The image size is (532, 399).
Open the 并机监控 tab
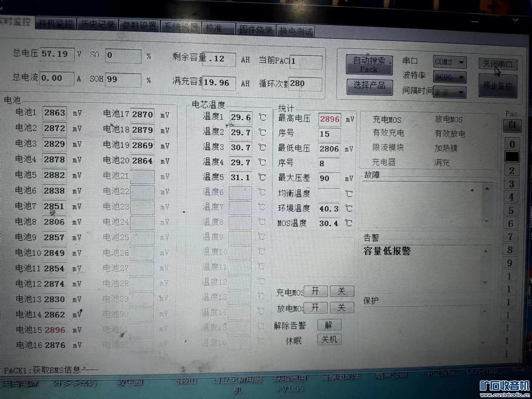pos(56,24)
